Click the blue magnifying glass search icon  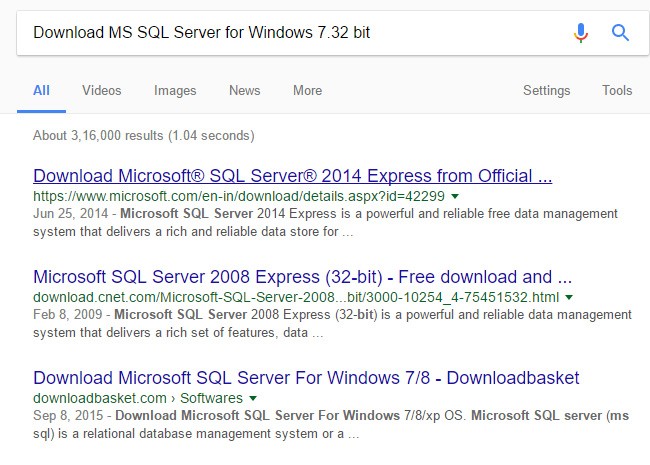(x=620, y=33)
